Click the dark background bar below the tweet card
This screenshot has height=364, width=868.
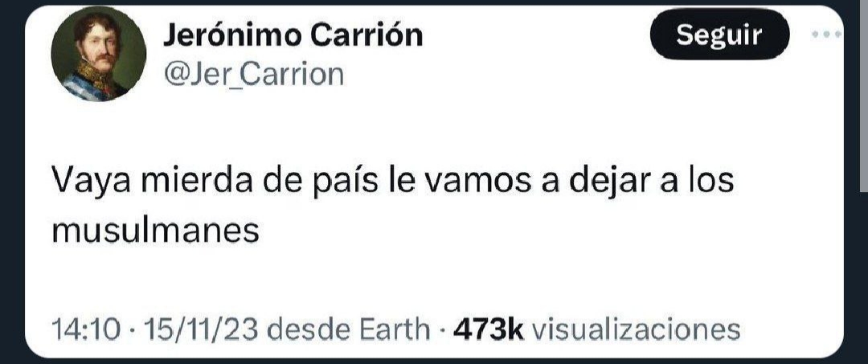[434, 362]
